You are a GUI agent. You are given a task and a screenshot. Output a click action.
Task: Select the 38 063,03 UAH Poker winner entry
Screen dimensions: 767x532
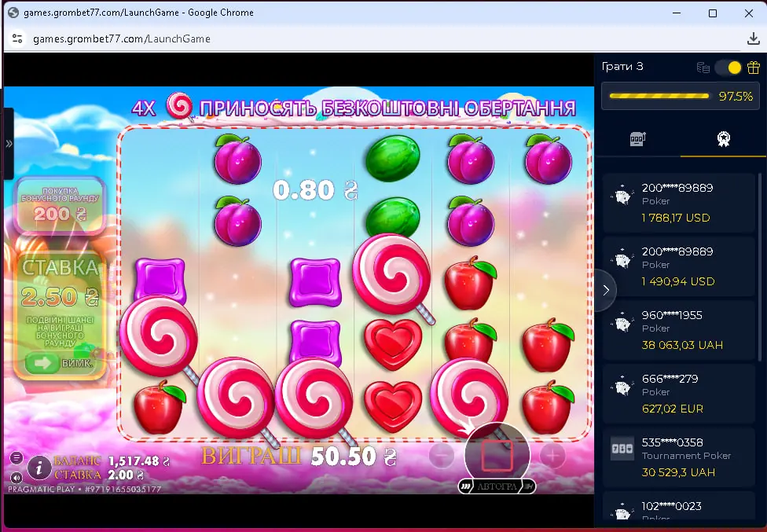pyautogui.click(x=677, y=330)
